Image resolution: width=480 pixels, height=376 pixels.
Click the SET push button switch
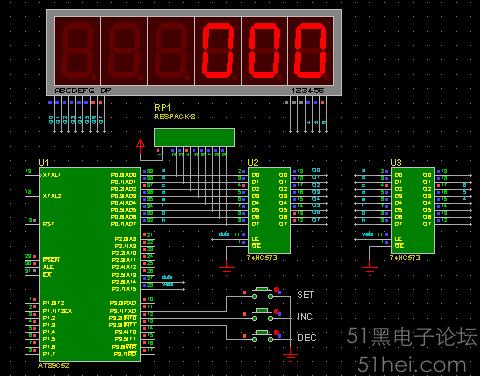262,292
